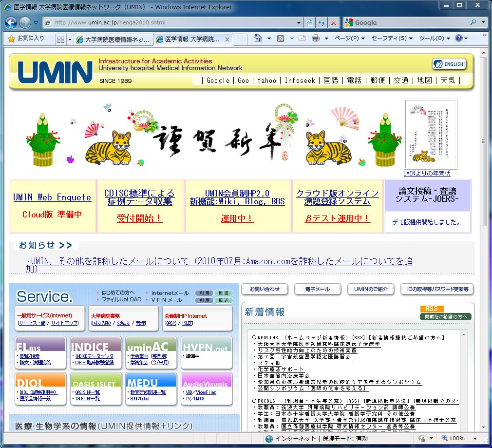Screen dimensions: 492x448
Task: Click the browser Back arrow button
Action: pyautogui.click(x=11, y=22)
